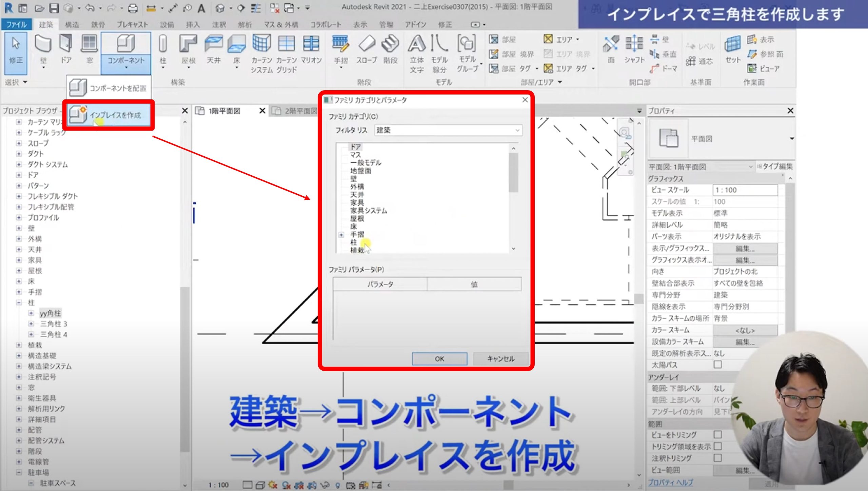This screenshot has height=491, width=868.
Task: Toggle the ビューをトリミング checkbox
Action: [717, 435]
